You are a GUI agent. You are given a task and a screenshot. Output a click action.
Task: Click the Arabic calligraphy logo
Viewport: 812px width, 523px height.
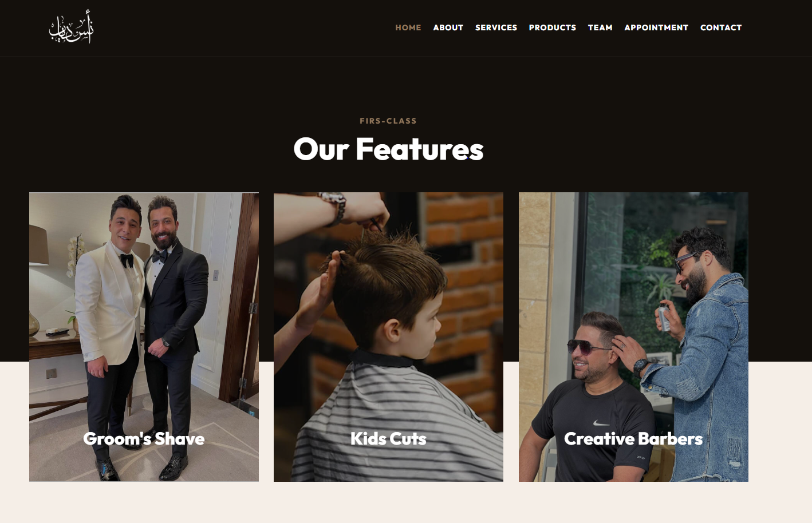coord(71,27)
